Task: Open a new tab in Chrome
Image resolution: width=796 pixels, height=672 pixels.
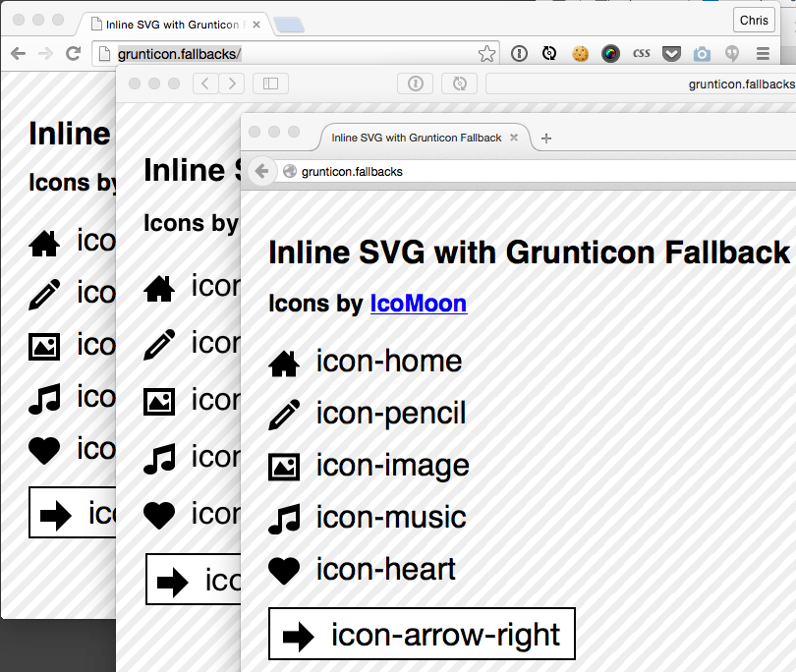Action: (x=289, y=25)
